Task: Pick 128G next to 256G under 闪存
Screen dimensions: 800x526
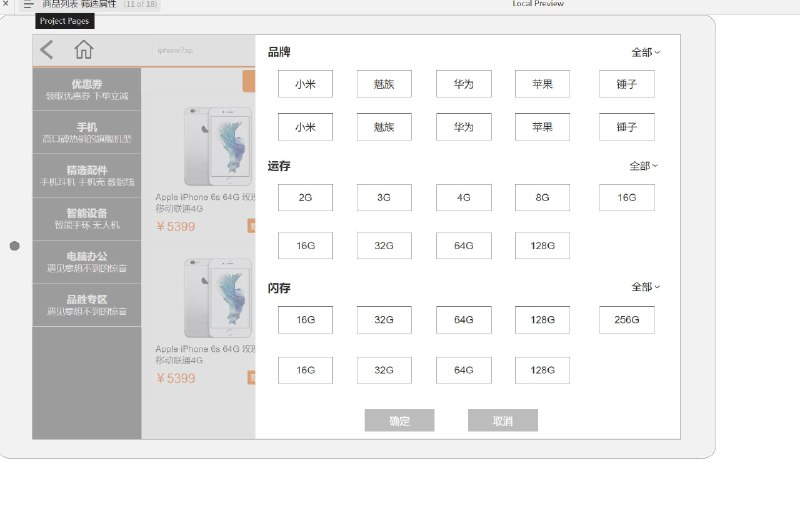Action: 542,320
